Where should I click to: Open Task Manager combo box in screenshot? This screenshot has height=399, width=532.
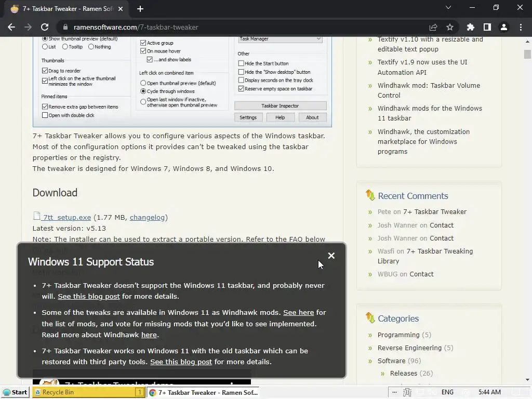pos(280,39)
